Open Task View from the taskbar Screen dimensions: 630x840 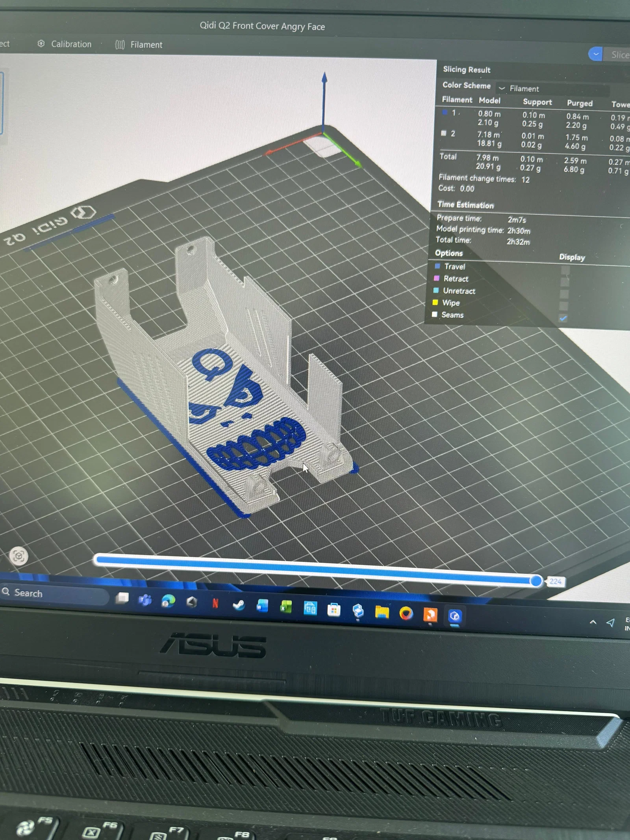[x=122, y=598]
